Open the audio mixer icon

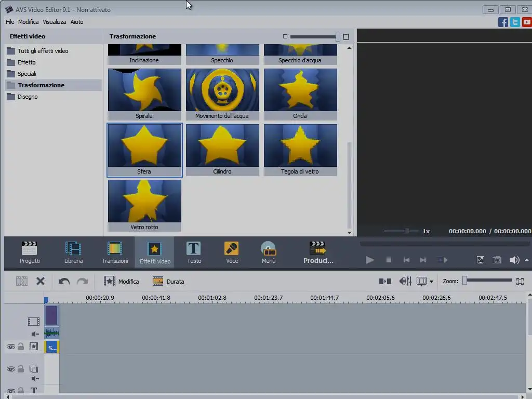point(405,281)
